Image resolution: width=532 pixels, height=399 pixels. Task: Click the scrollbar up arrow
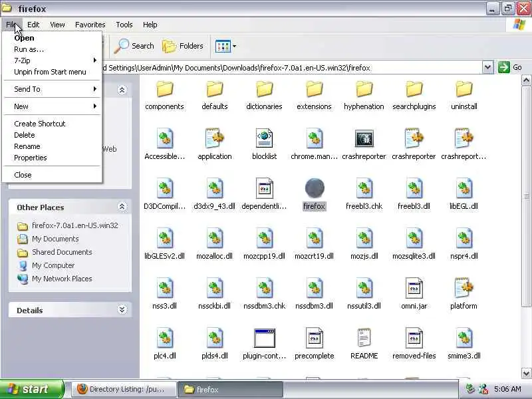click(526, 80)
